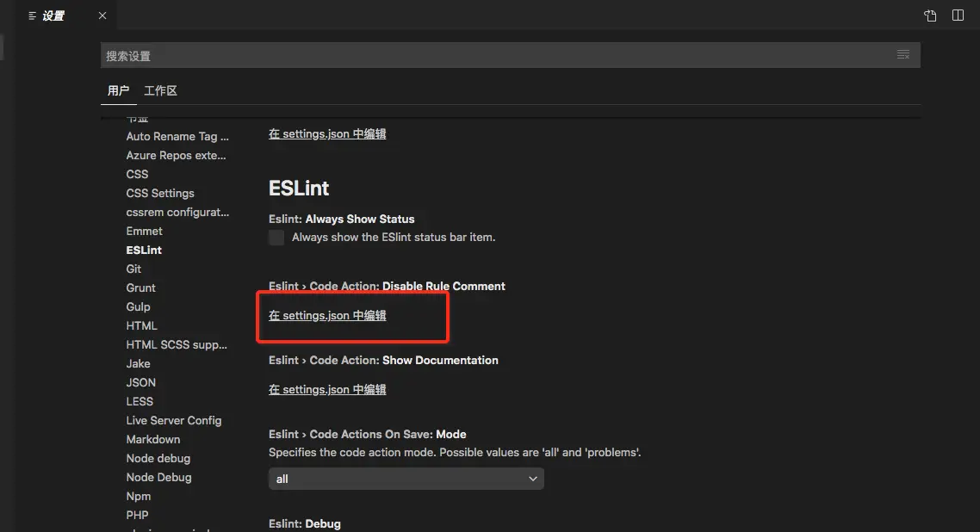980x532 pixels.
Task: Open the CSS settings category
Action: [138, 174]
